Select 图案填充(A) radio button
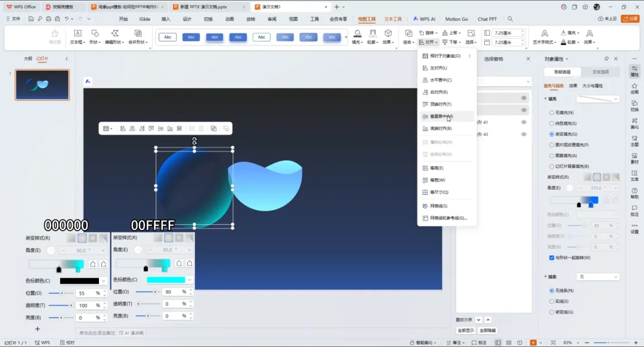This screenshot has width=644, height=347. [552, 156]
